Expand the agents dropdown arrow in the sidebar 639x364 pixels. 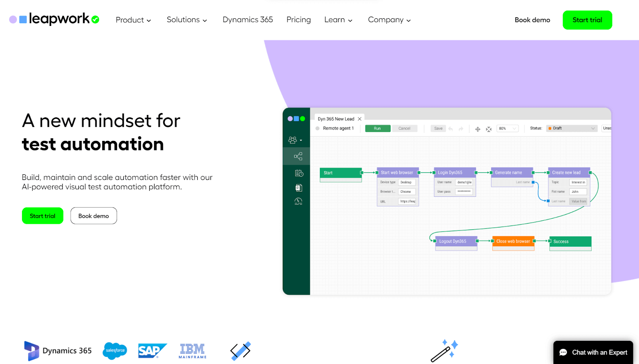301,140
